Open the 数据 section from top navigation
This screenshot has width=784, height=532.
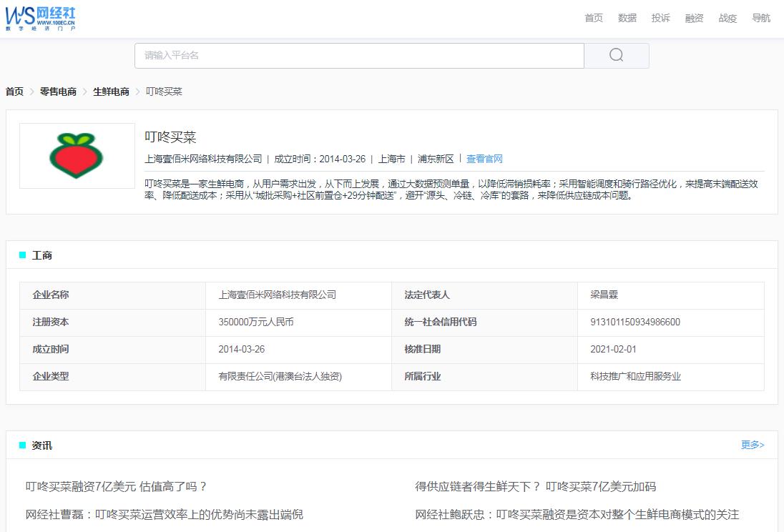[x=627, y=18]
